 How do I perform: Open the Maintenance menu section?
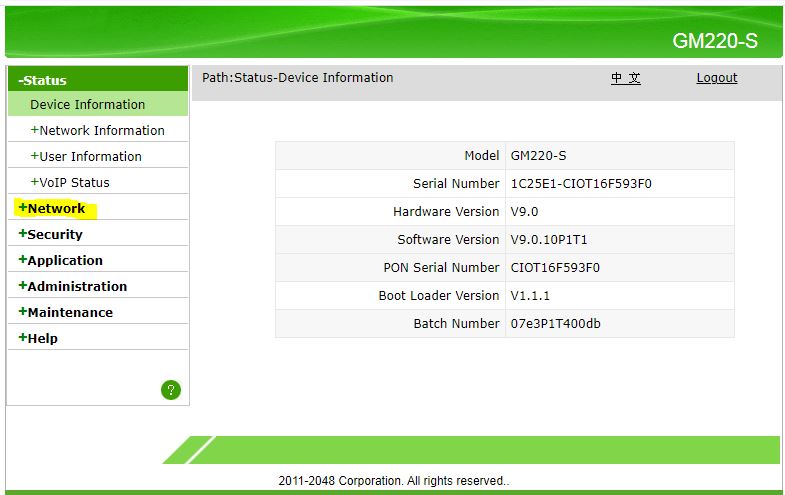[66, 312]
